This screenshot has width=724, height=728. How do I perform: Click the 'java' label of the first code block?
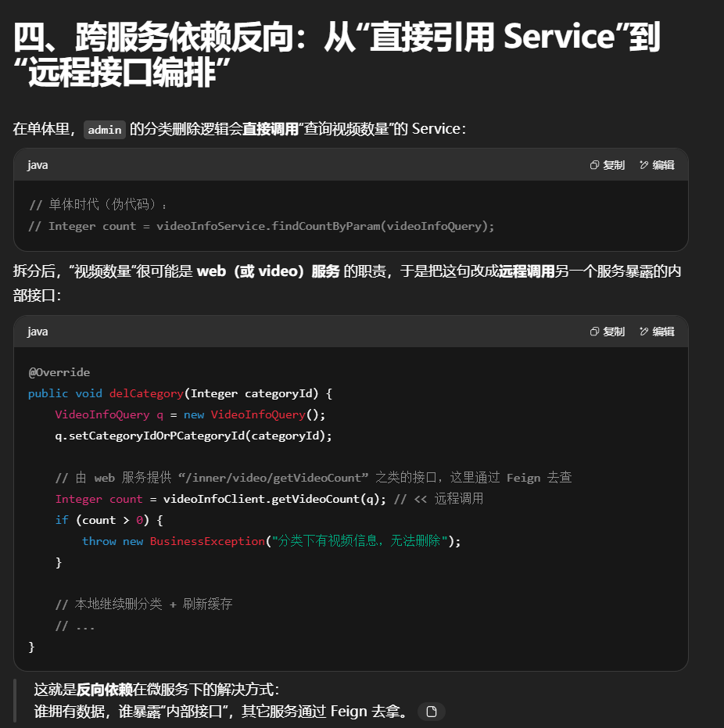38,165
